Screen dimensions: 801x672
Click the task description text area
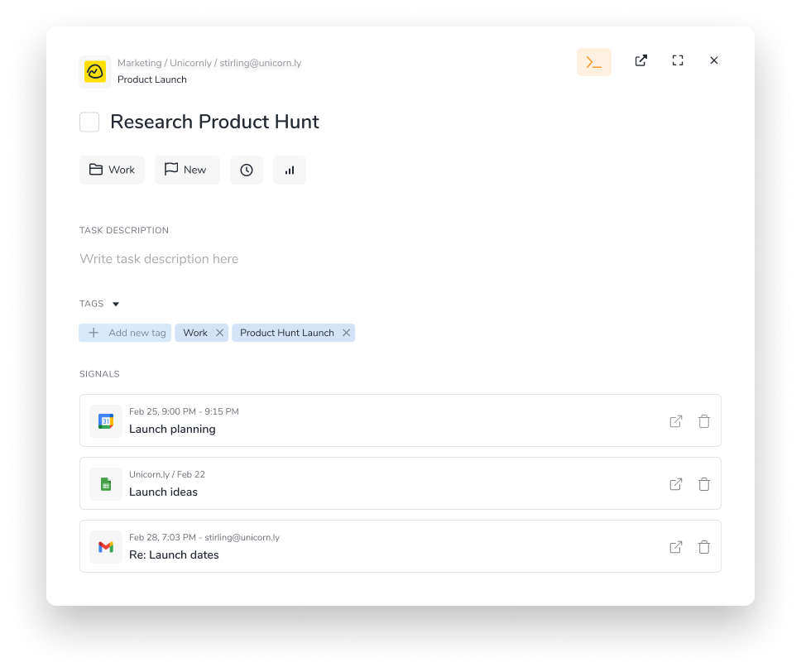tap(159, 259)
